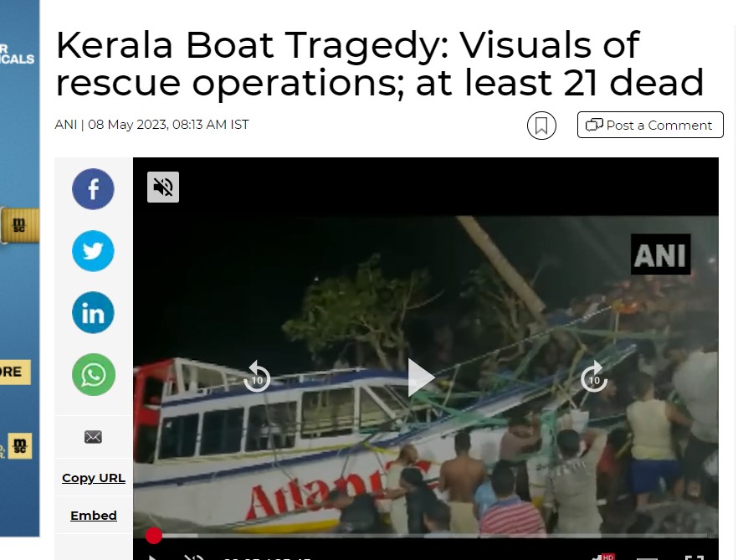Copy the article URL
This screenshot has width=743, height=560.
pos(94,478)
